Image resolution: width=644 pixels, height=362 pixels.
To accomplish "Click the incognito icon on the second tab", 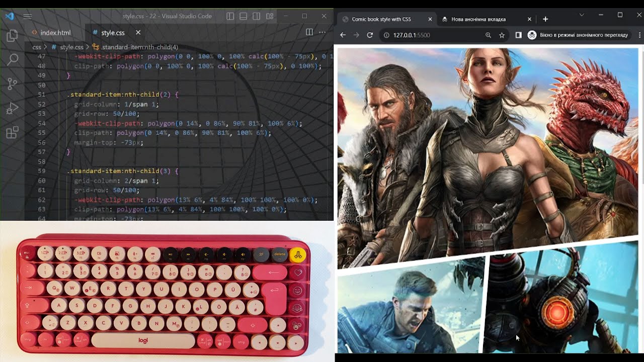I will coord(445,19).
